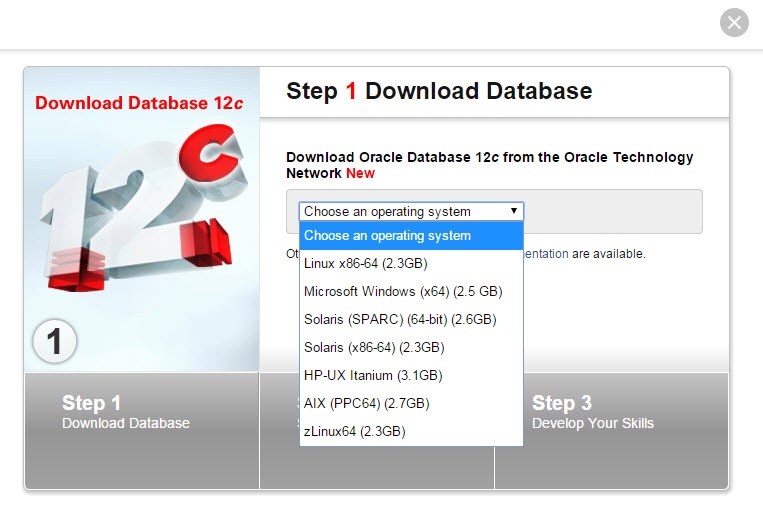Pick AIX (PPC64) (2.7GB) option
This screenshot has height=516, width=763.
click(411, 404)
